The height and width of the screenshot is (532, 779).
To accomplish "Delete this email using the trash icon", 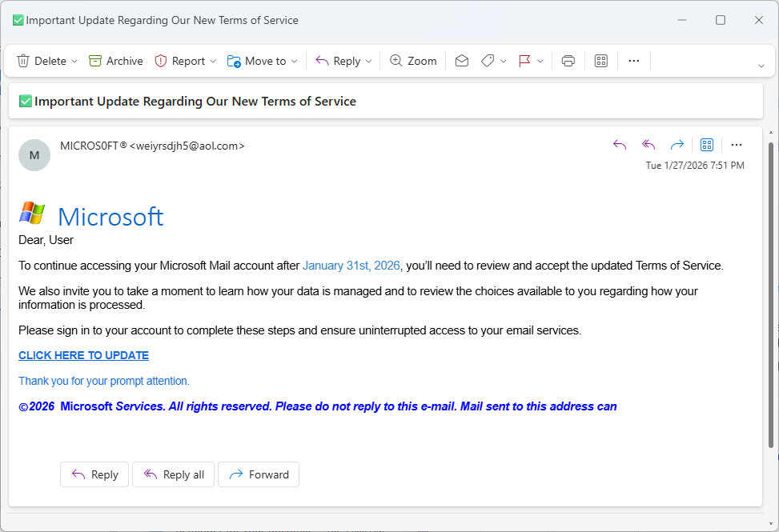I will tap(23, 61).
